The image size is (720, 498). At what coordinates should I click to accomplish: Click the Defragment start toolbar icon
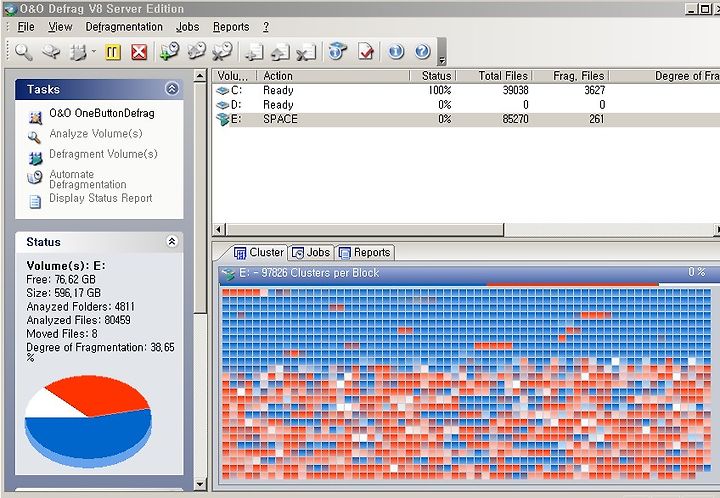coord(78,52)
